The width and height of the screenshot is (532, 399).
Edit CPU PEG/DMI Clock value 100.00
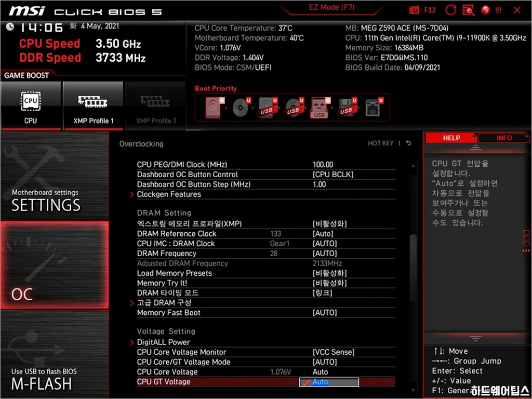coord(323,165)
